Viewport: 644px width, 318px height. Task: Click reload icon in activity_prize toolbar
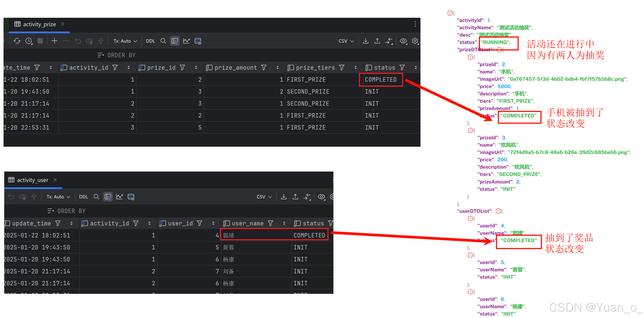tap(17, 41)
